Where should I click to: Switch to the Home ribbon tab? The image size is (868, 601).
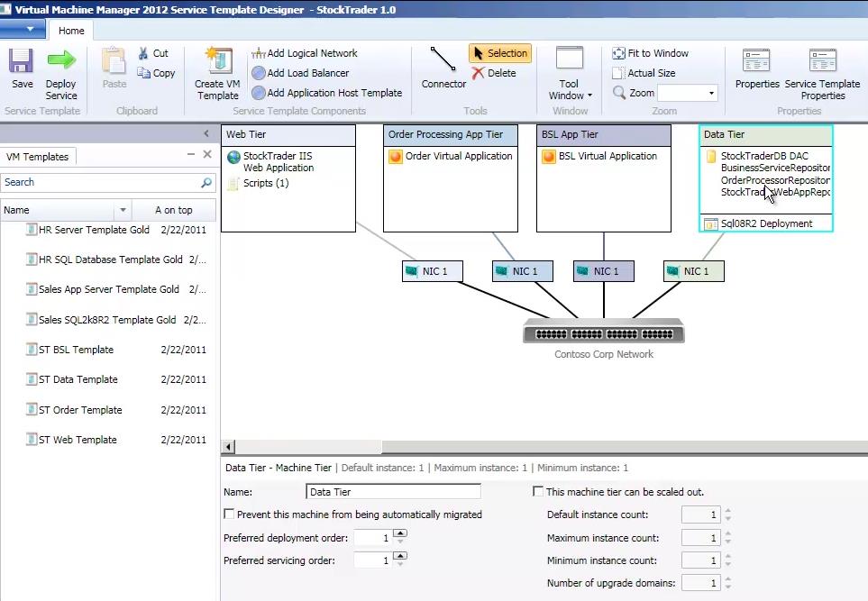pos(71,31)
